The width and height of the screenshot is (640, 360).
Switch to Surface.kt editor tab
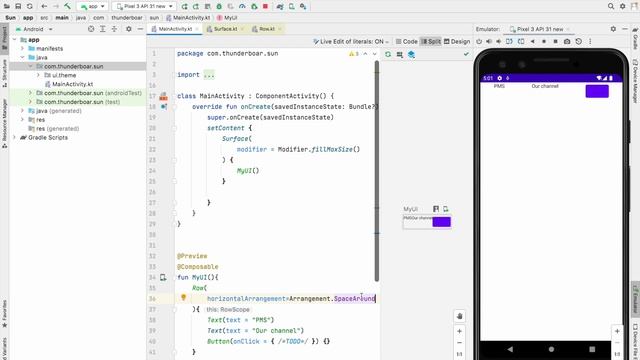click(x=225, y=29)
